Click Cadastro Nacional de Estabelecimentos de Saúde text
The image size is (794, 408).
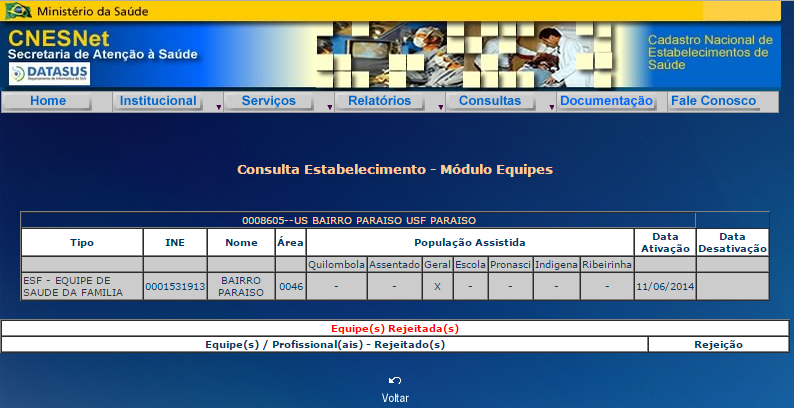click(710, 52)
